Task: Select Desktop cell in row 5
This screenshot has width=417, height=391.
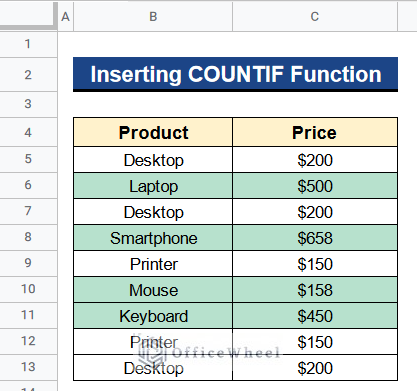Action: 153,160
